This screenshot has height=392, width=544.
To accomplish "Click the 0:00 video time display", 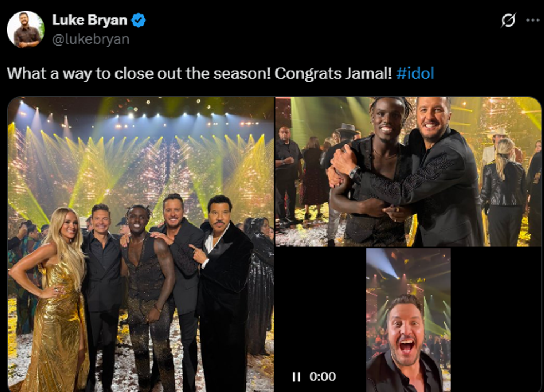I will pyautogui.click(x=323, y=377).
